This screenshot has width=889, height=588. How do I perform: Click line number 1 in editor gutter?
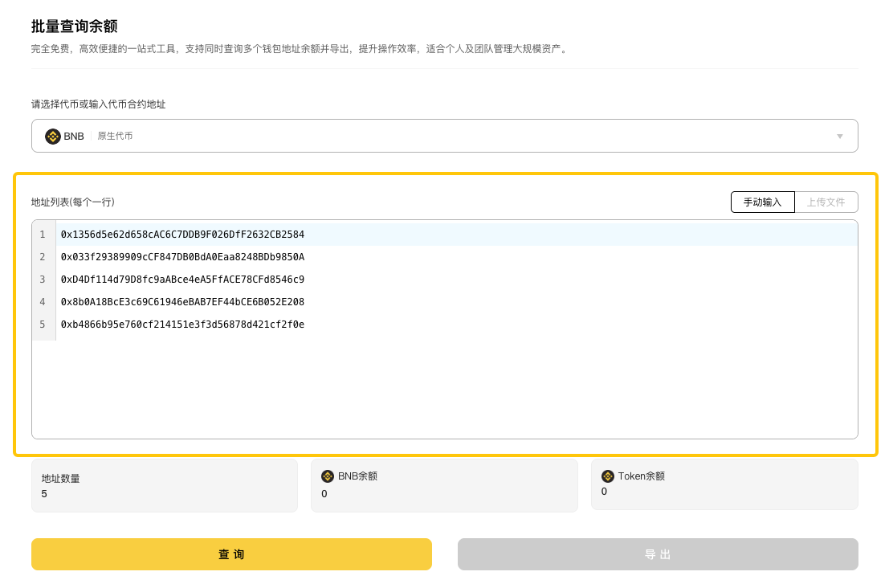[43, 235]
